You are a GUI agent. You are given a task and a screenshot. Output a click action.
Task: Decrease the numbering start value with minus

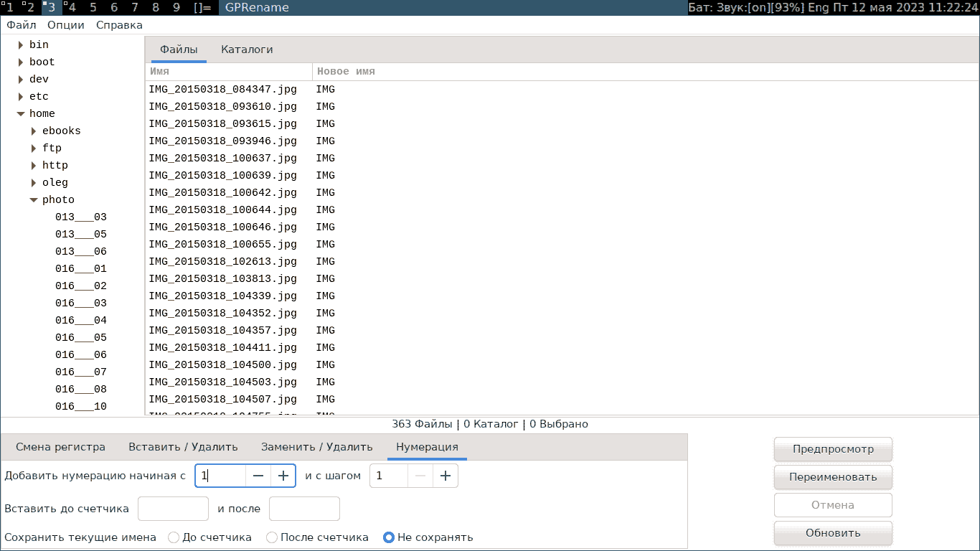[x=258, y=476]
